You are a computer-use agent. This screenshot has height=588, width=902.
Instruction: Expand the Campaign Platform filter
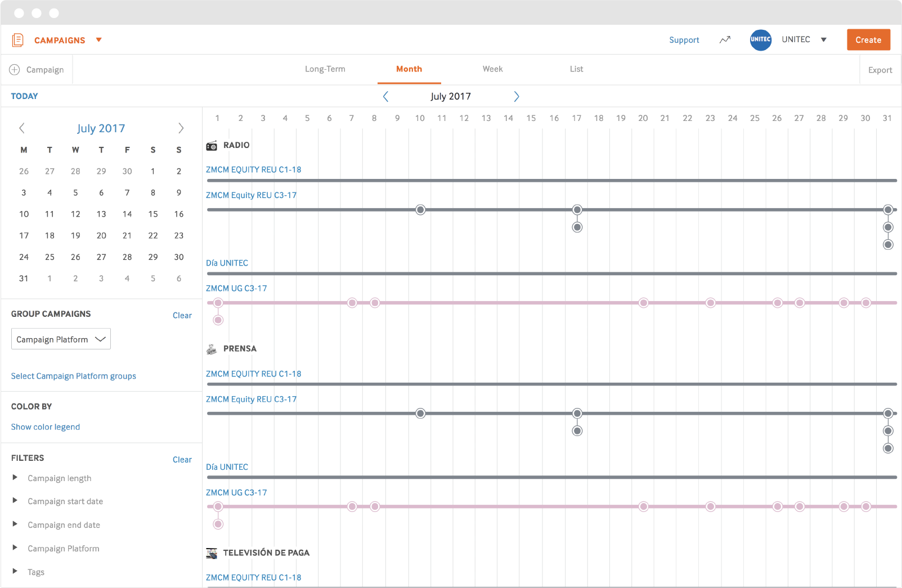pyautogui.click(x=15, y=548)
